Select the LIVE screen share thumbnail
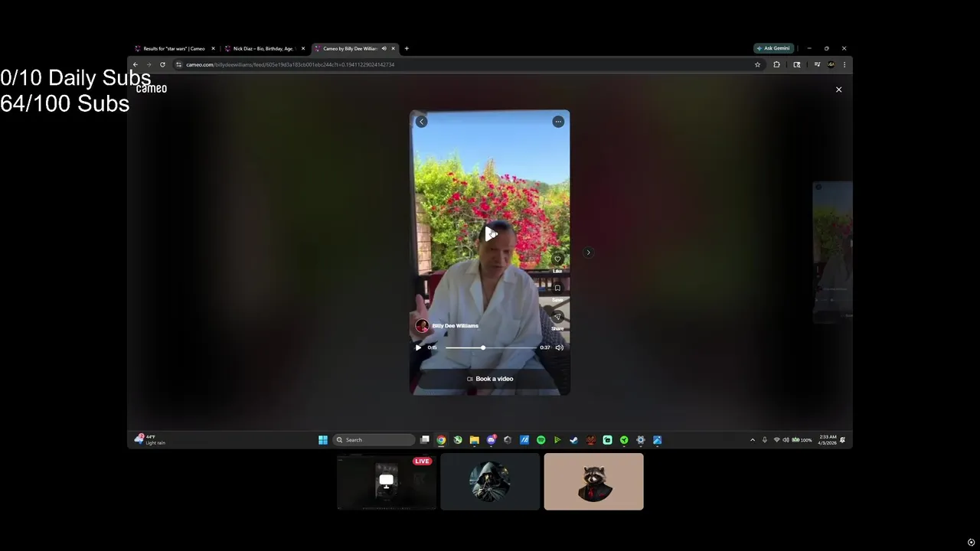Viewport: 980px width, 551px height. tap(387, 481)
